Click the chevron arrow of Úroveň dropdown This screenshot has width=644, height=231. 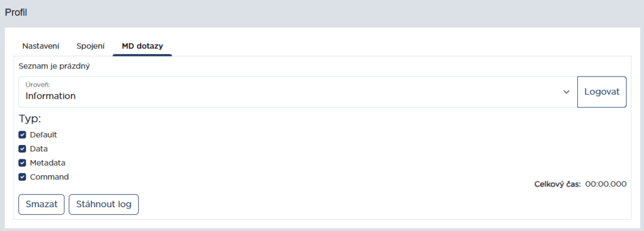(x=567, y=92)
